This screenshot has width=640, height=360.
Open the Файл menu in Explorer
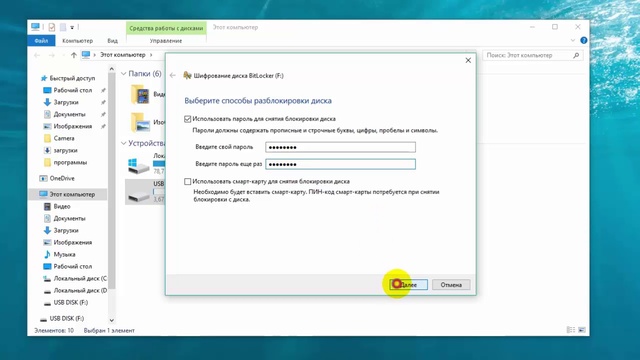click(x=41, y=41)
